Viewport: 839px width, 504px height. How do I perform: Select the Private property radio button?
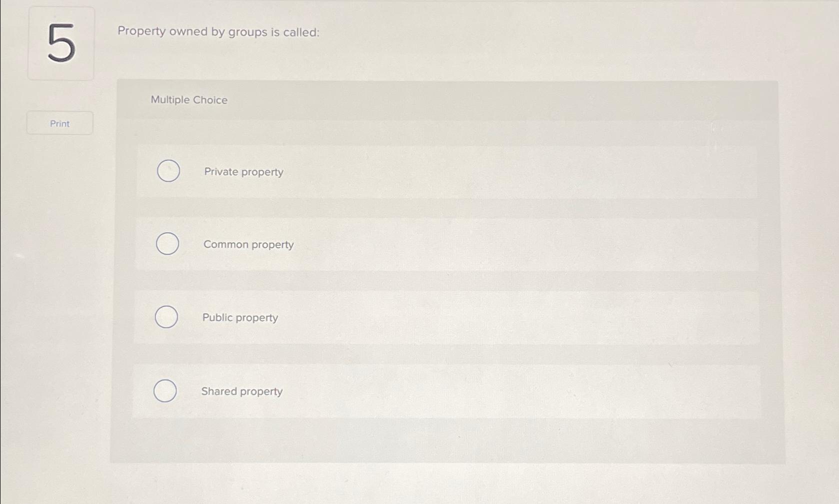pyautogui.click(x=168, y=171)
